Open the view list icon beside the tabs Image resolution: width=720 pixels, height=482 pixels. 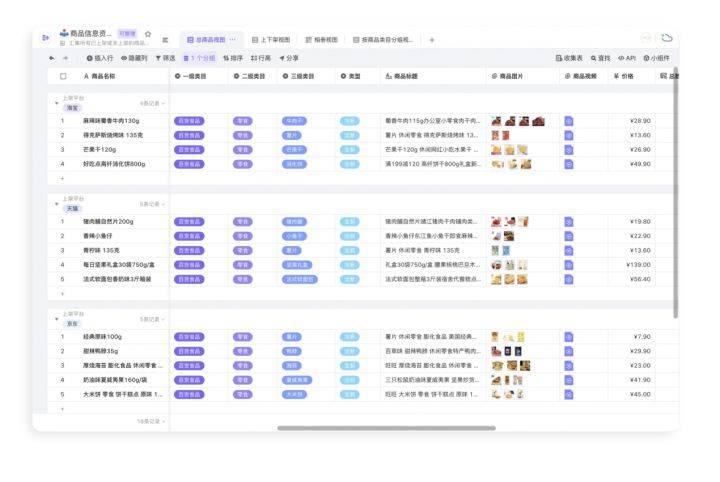tap(165, 40)
